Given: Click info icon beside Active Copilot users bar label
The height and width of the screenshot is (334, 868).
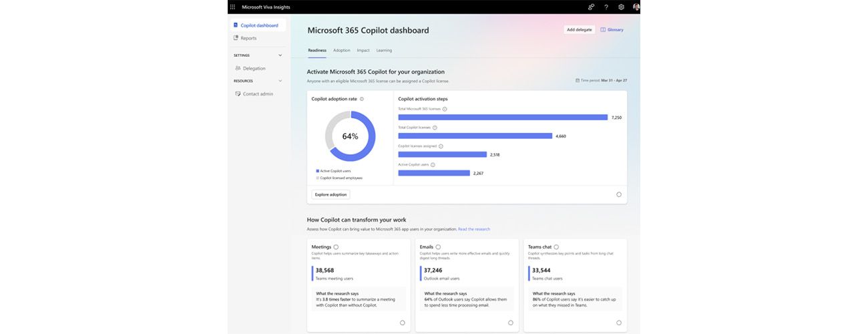Looking at the screenshot, I should click(433, 164).
